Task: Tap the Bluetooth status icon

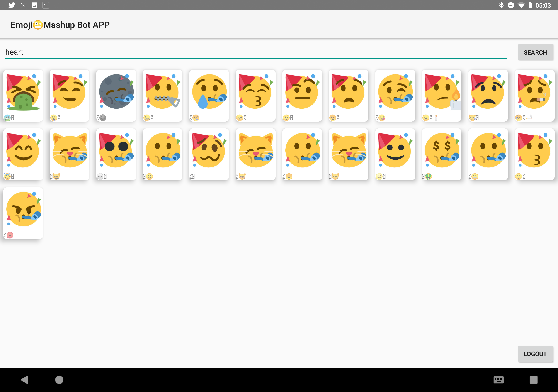Action: click(501, 5)
